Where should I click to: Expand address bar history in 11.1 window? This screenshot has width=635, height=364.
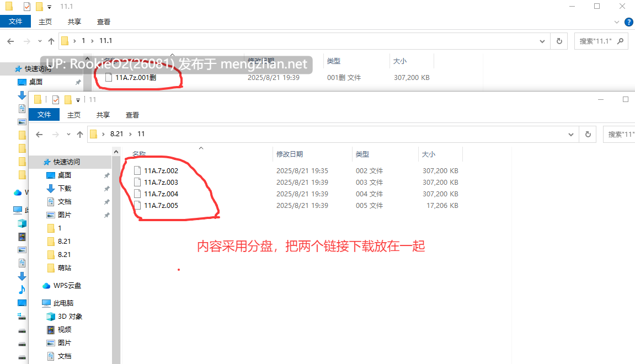(542, 41)
